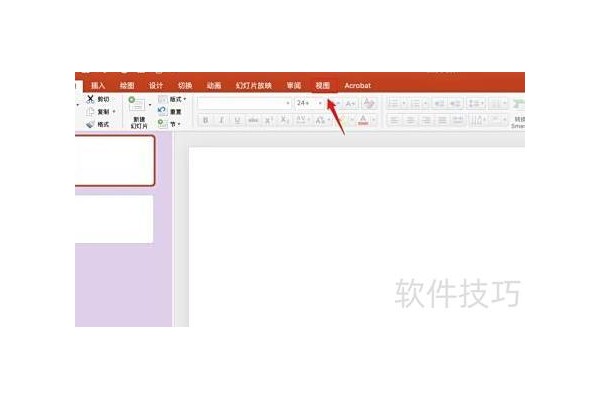Apply distributed text alignment

tap(458, 121)
